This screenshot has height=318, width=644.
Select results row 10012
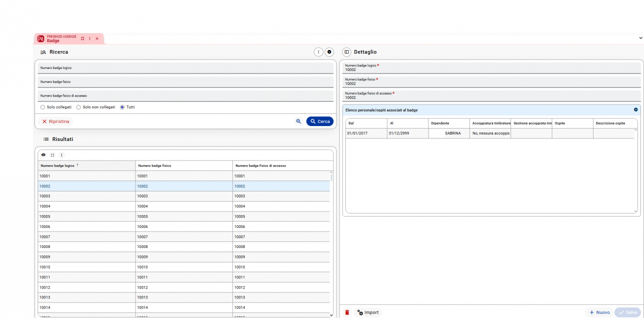coord(184,287)
